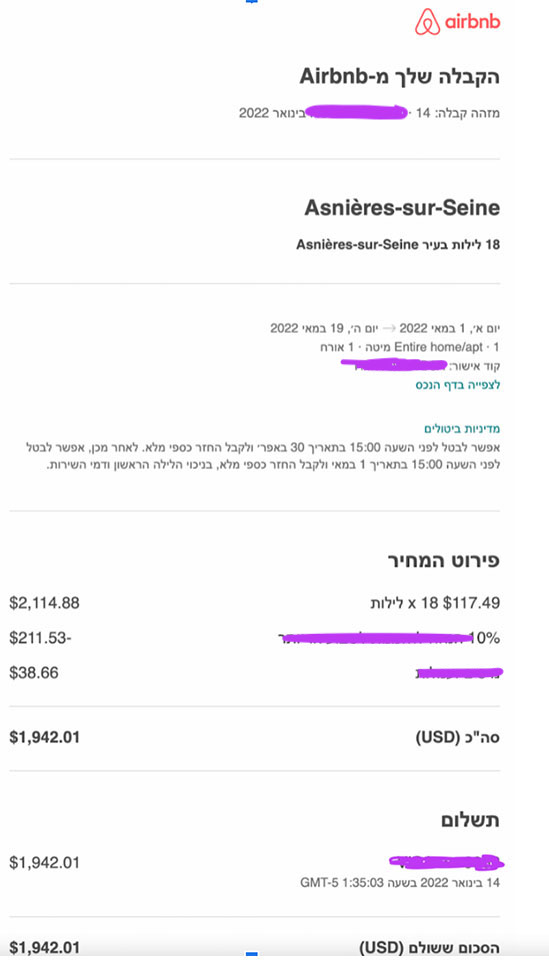The height and width of the screenshot is (965, 549).
Task: Click the redacted receipt ID line
Action: (x=369, y=113)
